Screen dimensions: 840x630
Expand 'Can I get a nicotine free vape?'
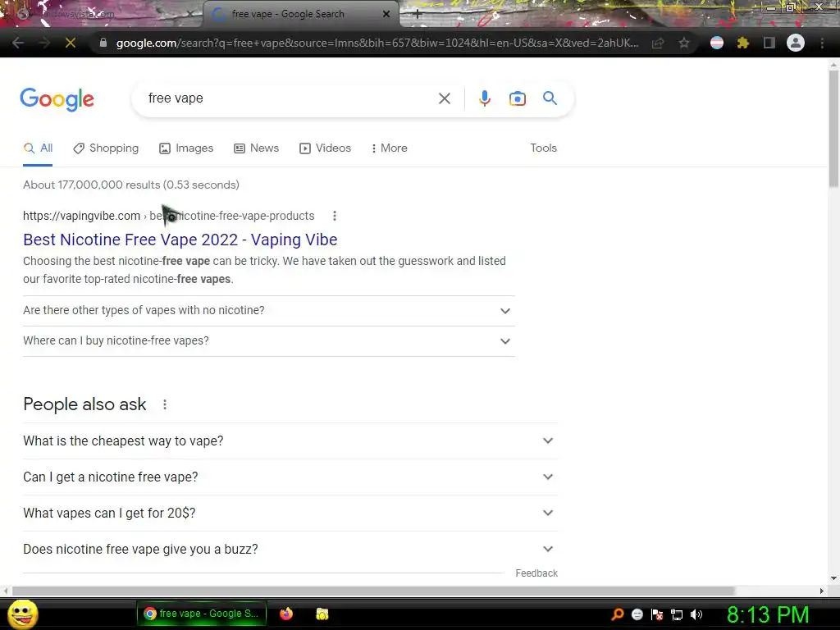pos(290,477)
